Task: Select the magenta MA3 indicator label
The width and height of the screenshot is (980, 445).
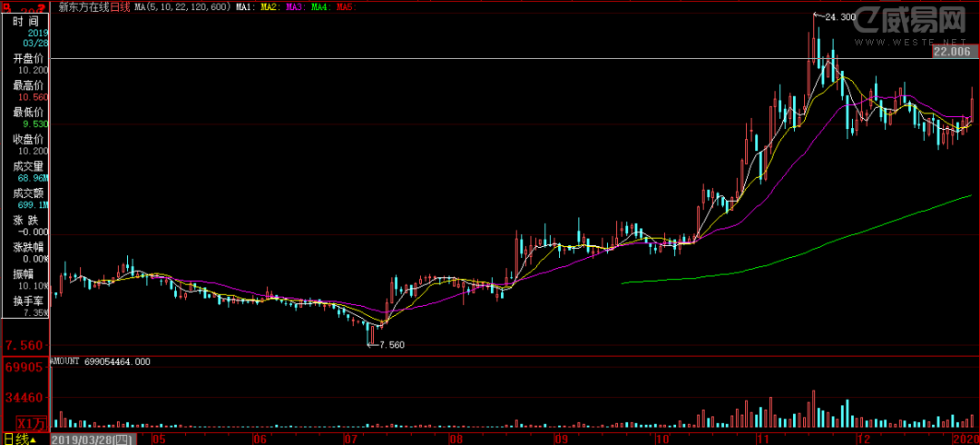Action: (295, 6)
